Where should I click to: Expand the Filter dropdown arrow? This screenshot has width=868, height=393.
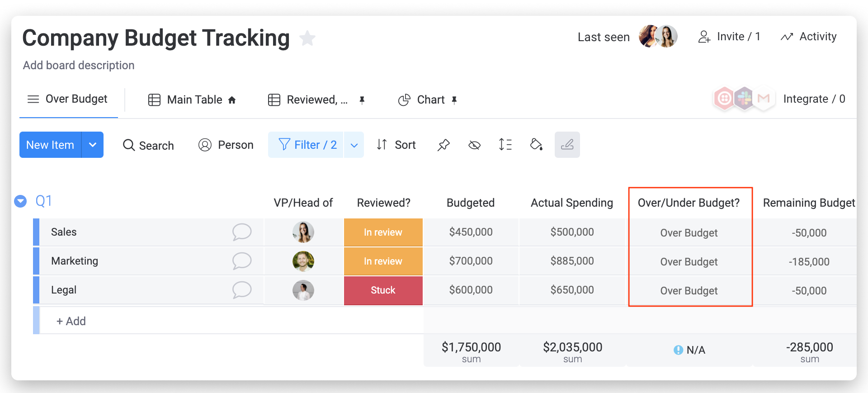(354, 145)
